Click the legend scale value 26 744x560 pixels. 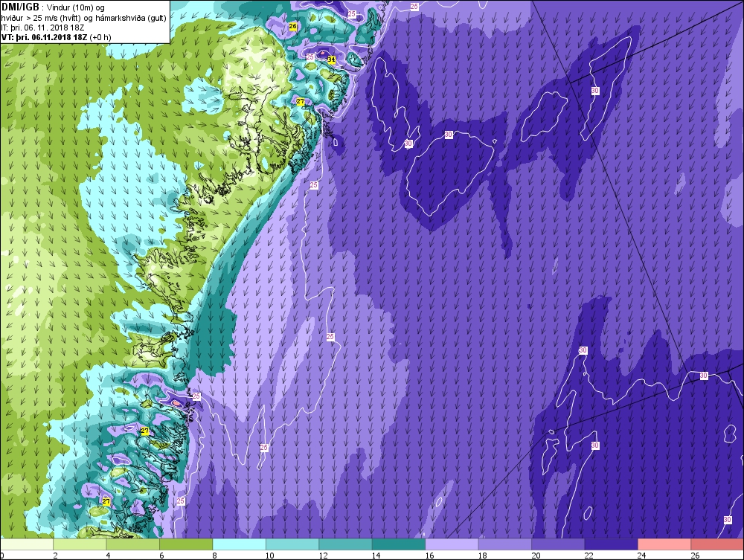695,556
